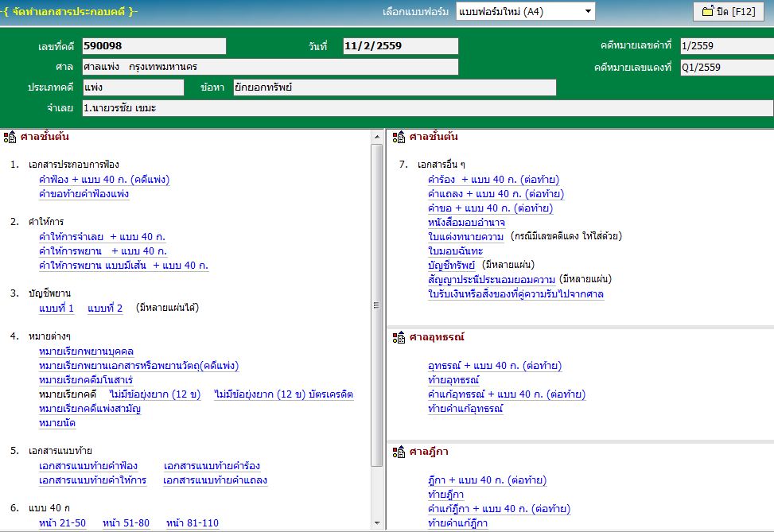Click the left panel scrollbar up arrow
This screenshot has height=532, width=774.
click(x=377, y=137)
